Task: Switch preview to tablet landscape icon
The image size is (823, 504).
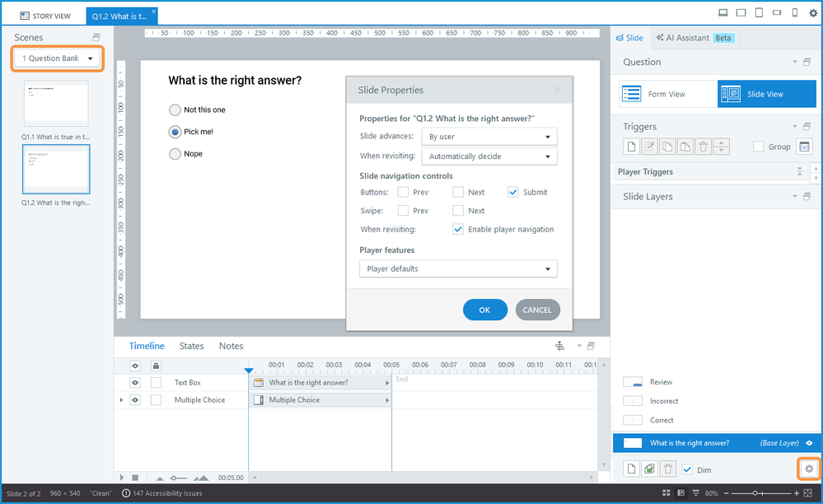Action: coord(741,13)
